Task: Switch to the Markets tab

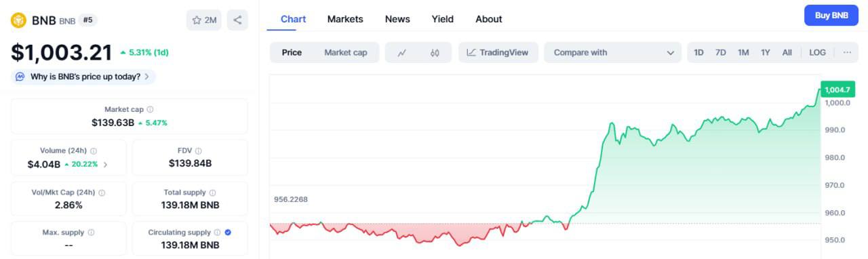Action: click(x=345, y=19)
